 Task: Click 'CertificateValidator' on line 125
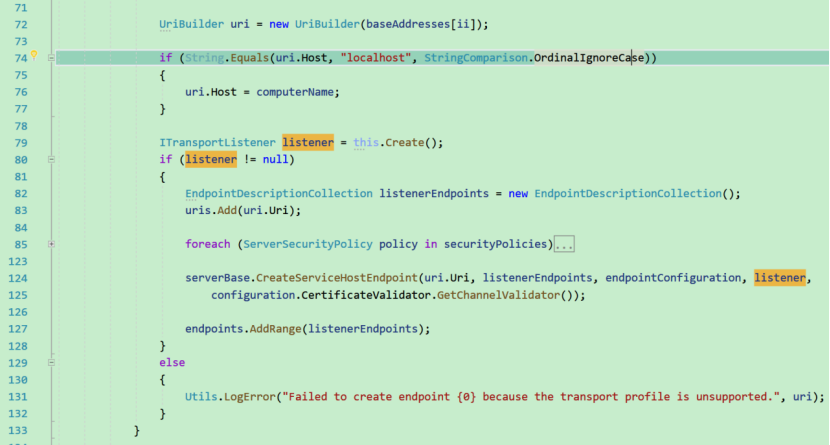pos(366,295)
